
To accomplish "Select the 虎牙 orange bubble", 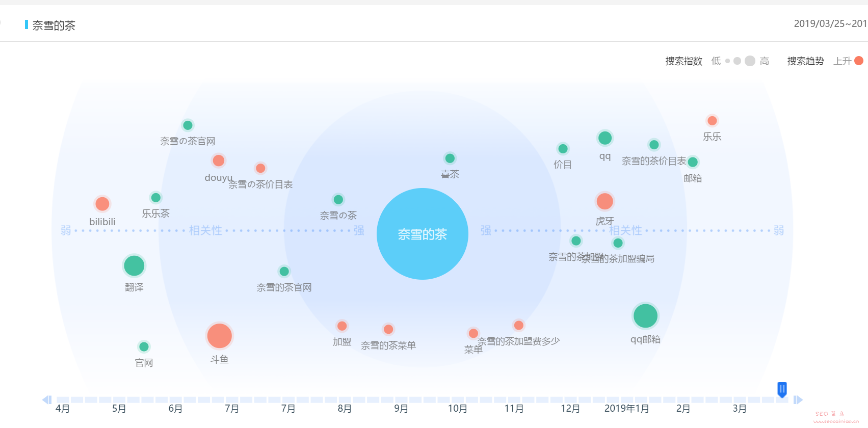I will click(605, 201).
